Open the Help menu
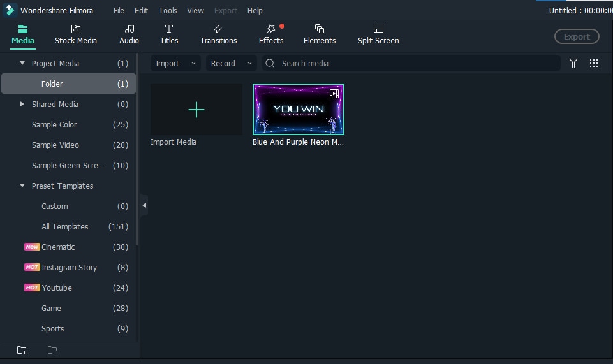 [x=255, y=11]
